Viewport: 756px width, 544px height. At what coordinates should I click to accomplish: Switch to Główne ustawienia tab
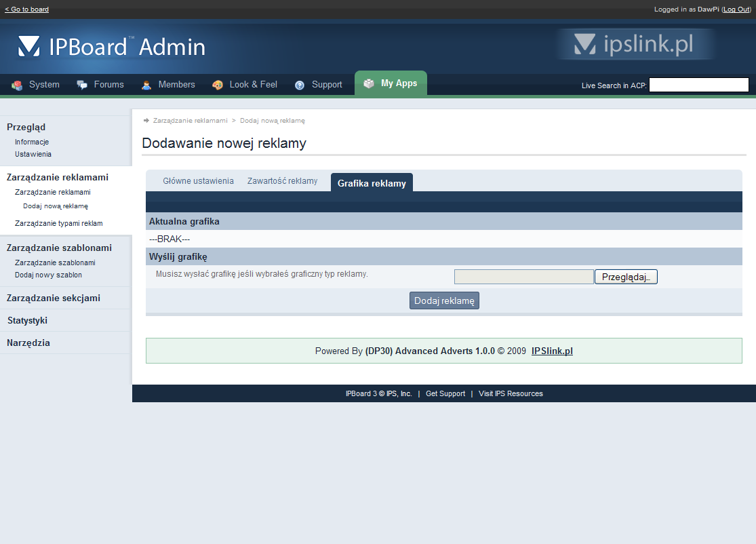(198, 181)
